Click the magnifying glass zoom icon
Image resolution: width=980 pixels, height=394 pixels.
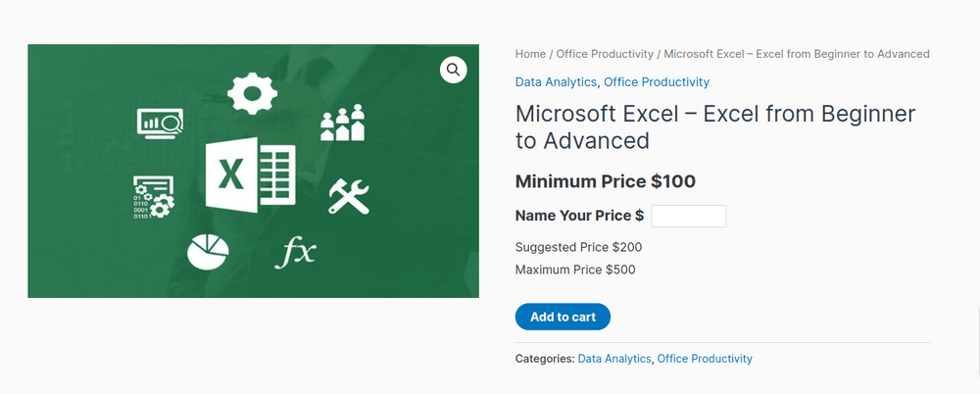point(453,70)
